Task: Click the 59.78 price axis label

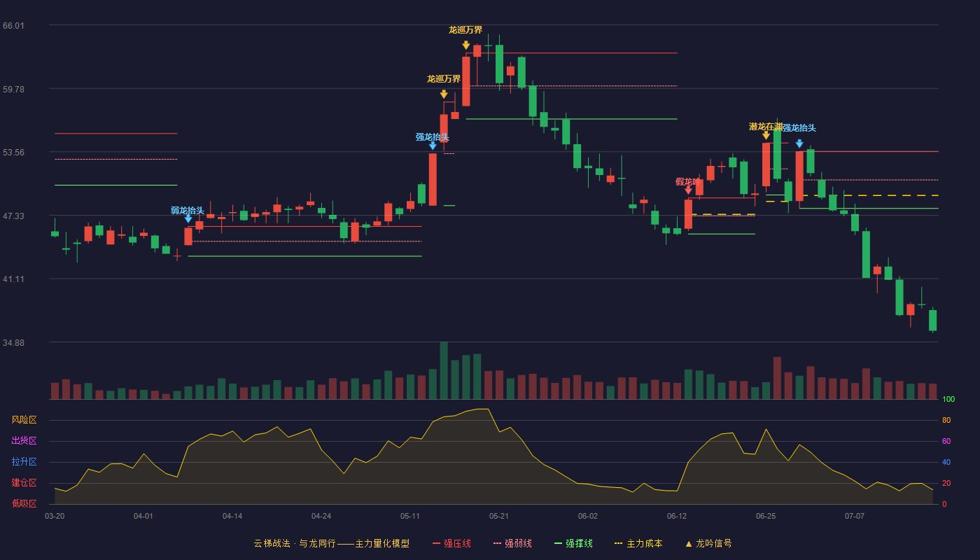Action: 13,90
